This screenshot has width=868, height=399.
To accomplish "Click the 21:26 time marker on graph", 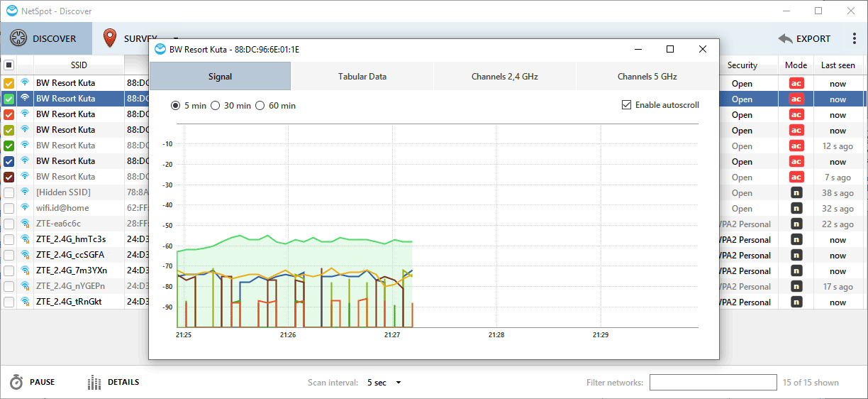I will 288,334.
